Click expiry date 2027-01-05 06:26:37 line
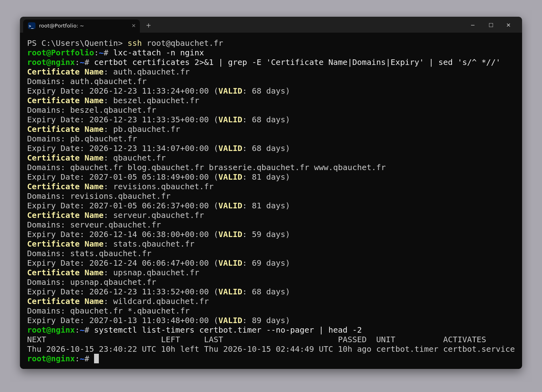The image size is (542, 392). click(x=158, y=206)
